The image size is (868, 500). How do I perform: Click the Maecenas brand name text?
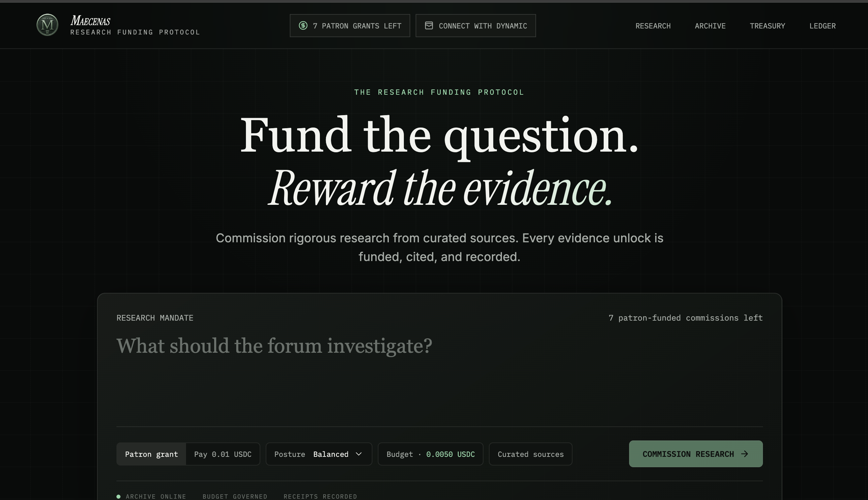tap(90, 21)
